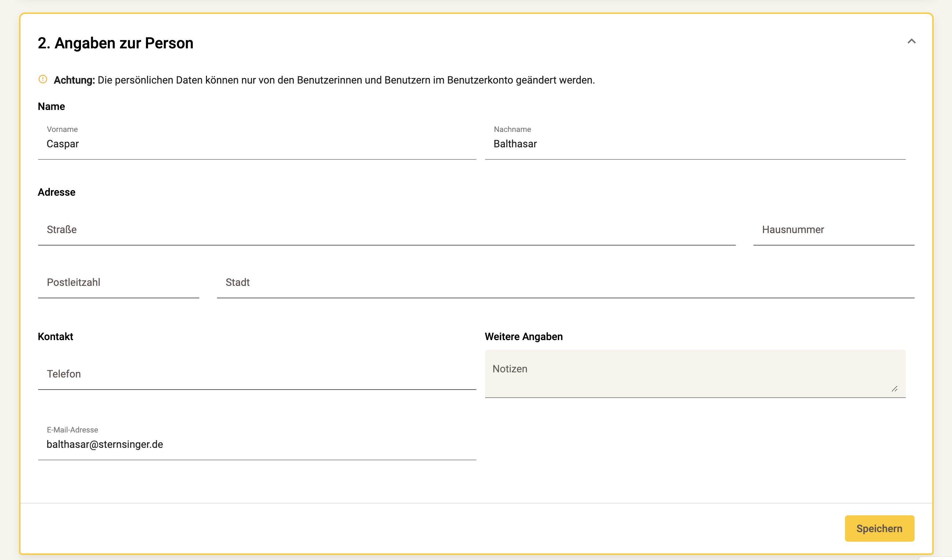Click the yellow Achtung warning icon

(43, 80)
